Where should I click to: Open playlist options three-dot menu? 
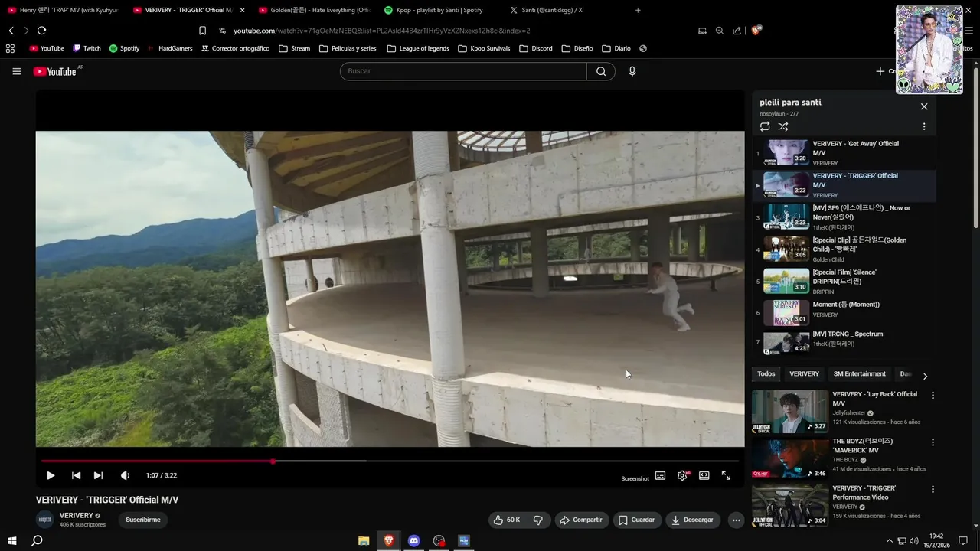click(x=924, y=126)
